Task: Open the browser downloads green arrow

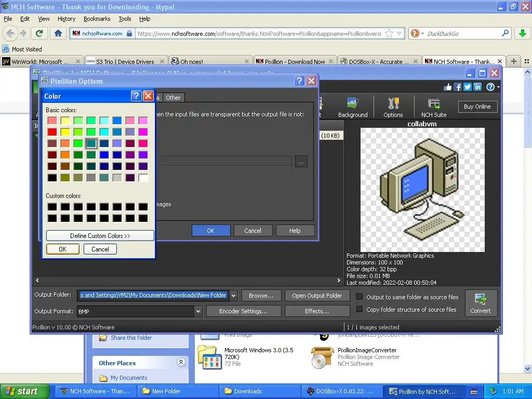Action: point(523,33)
